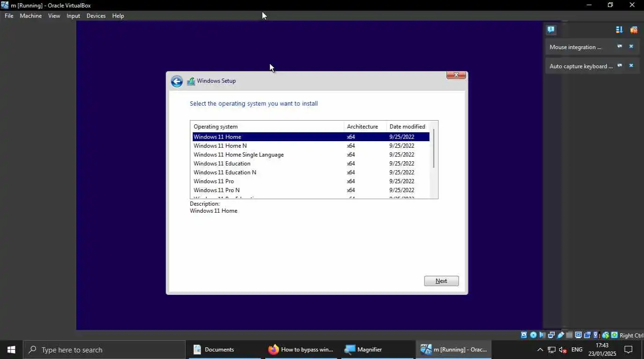Open the View menu
Screen dimensions: 644x359
(x=54, y=16)
